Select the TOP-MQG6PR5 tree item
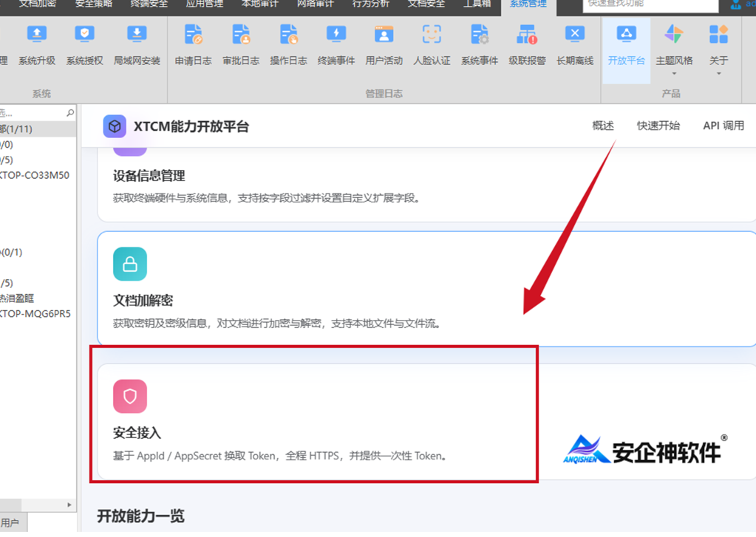 (35, 314)
